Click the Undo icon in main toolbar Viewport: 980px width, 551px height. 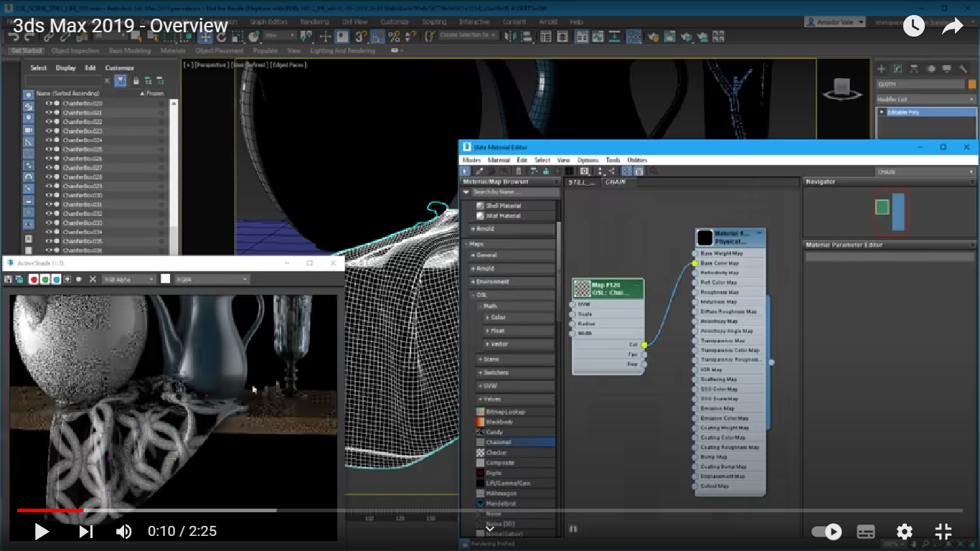tap(14, 37)
